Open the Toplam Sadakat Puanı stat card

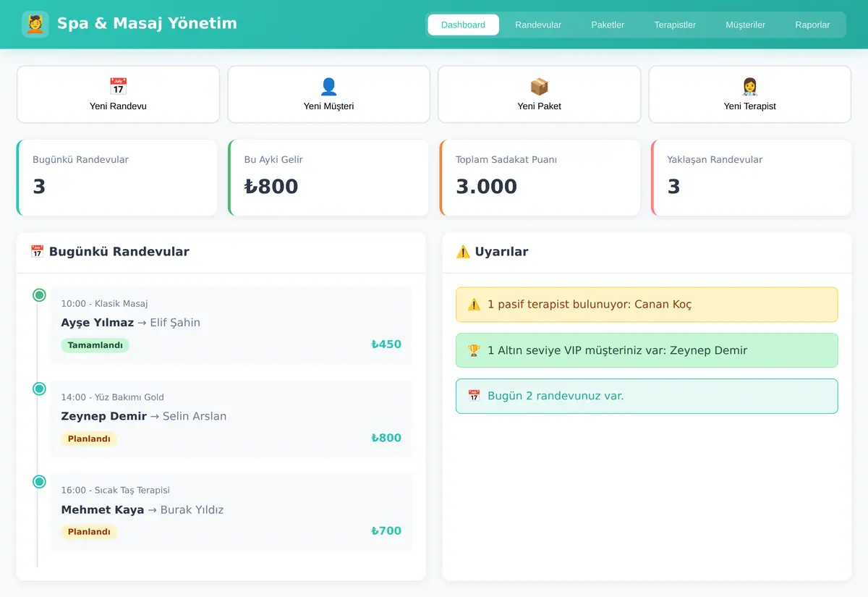coord(540,178)
